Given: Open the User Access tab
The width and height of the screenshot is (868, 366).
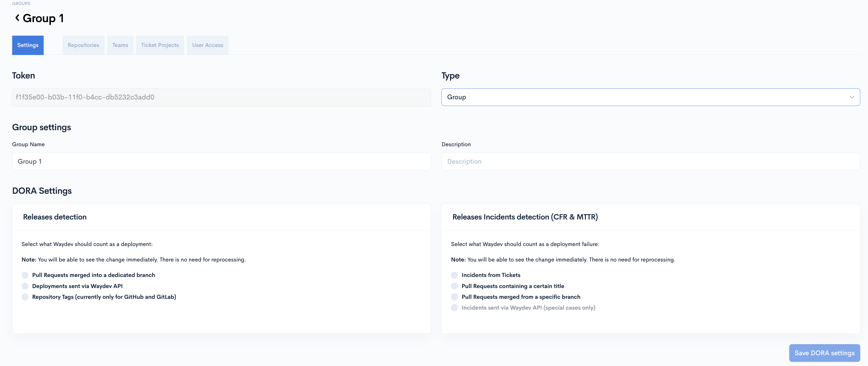Looking at the screenshot, I should pyautogui.click(x=208, y=45).
